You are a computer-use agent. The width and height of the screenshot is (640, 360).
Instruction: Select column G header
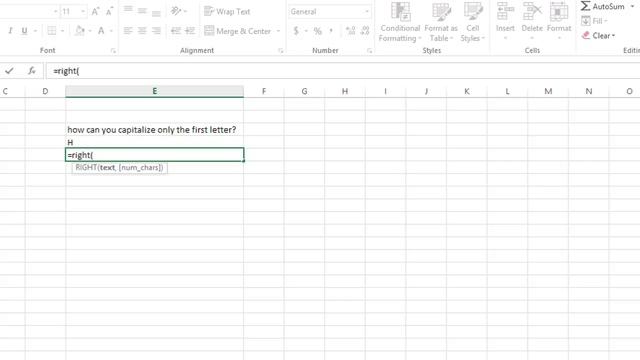304,91
